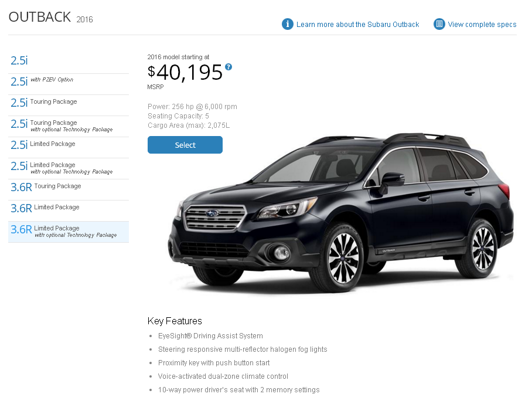Click EyeSight Driving Assist System feature
Viewport: 532px width, 404px height.
(x=210, y=336)
